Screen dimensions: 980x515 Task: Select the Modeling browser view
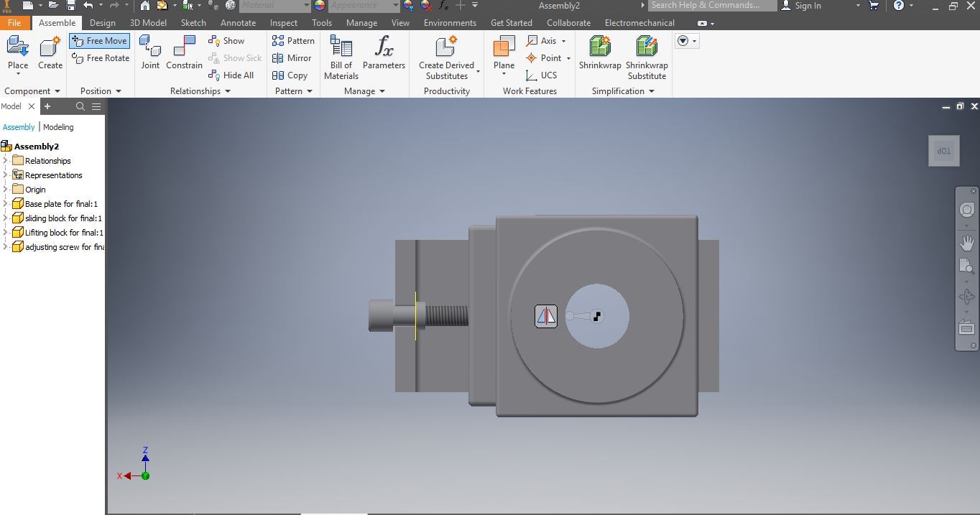(58, 127)
